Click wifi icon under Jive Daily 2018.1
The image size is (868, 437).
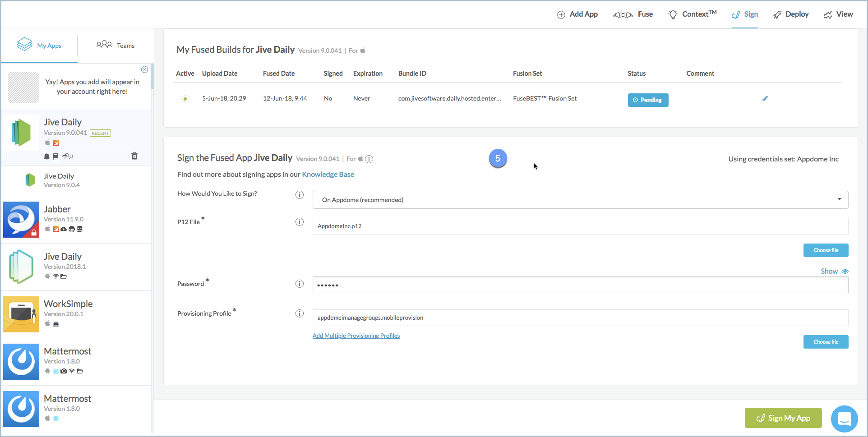point(55,276)
